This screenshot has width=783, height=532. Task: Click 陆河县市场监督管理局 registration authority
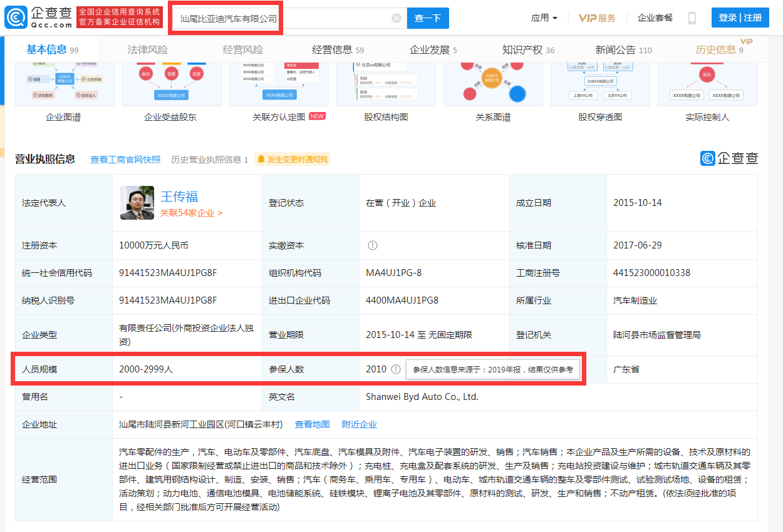pyautogui.click(x=656, y=335)
